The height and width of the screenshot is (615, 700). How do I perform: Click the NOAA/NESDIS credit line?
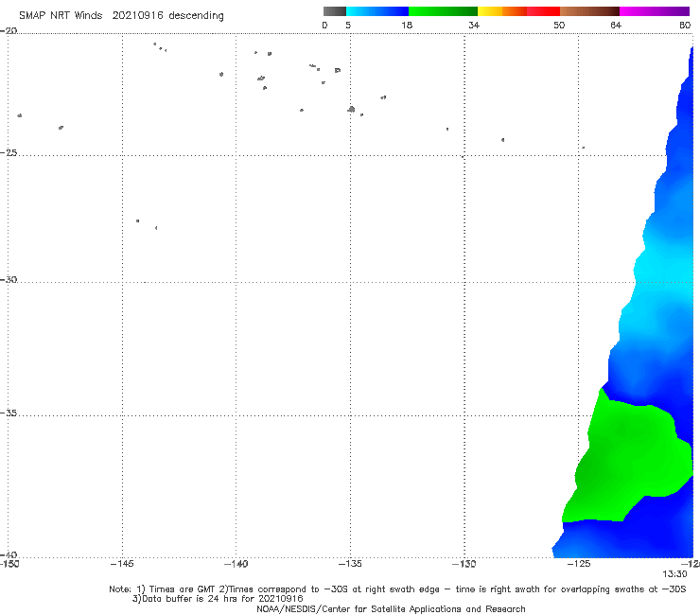[x=391, y=608]
